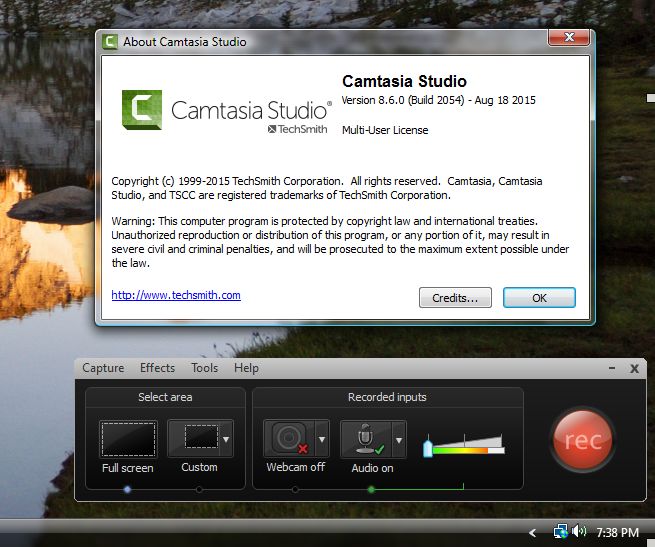Click the TechSmith logo under Camtasia Studio
Viewport: 655px width, 547px height.
297,129
